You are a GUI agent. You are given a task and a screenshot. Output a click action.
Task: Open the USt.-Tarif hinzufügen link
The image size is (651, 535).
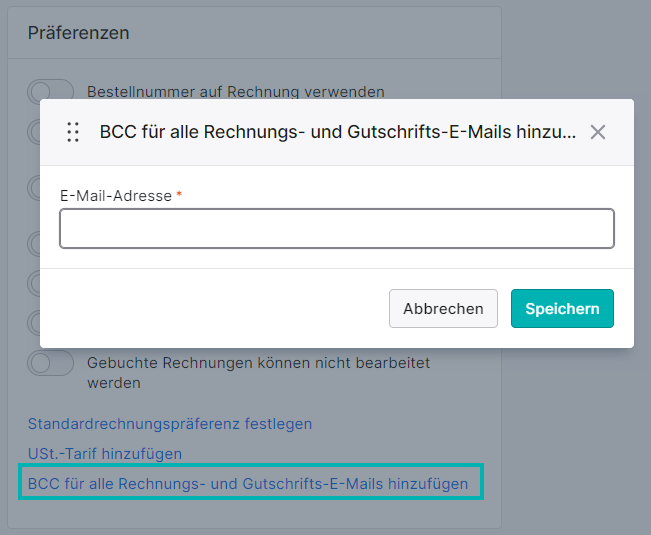coord(105,454)
